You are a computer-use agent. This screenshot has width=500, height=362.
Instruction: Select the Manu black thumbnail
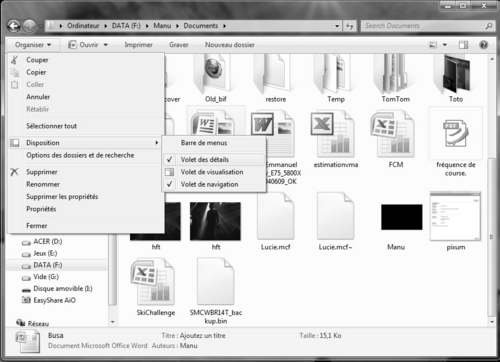point(402,217)
